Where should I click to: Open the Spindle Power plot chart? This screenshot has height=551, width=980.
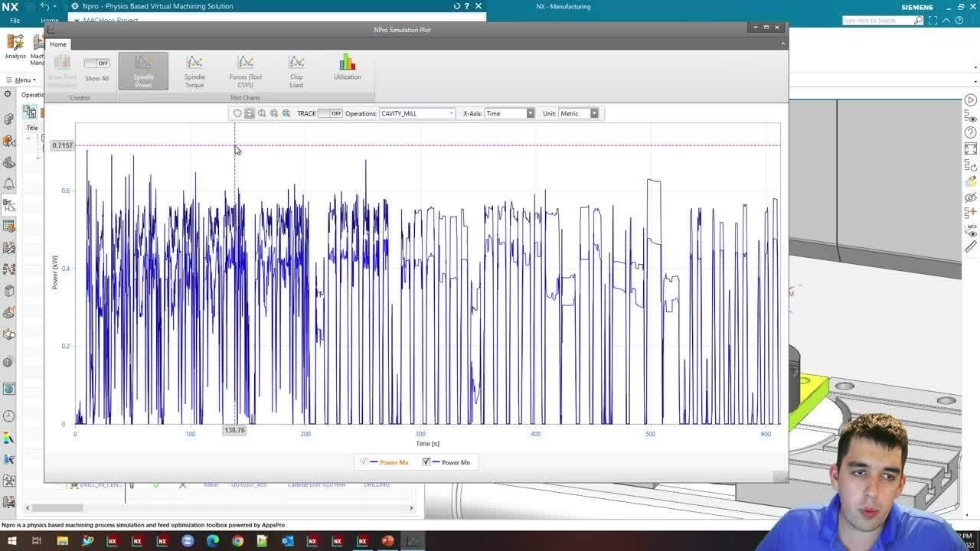point(143,71)
